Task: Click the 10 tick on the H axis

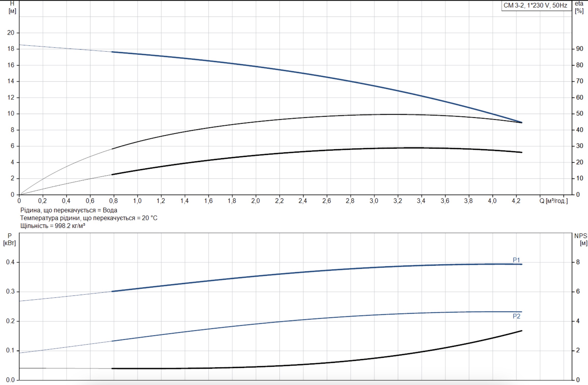Action: (x=11, y=114)
